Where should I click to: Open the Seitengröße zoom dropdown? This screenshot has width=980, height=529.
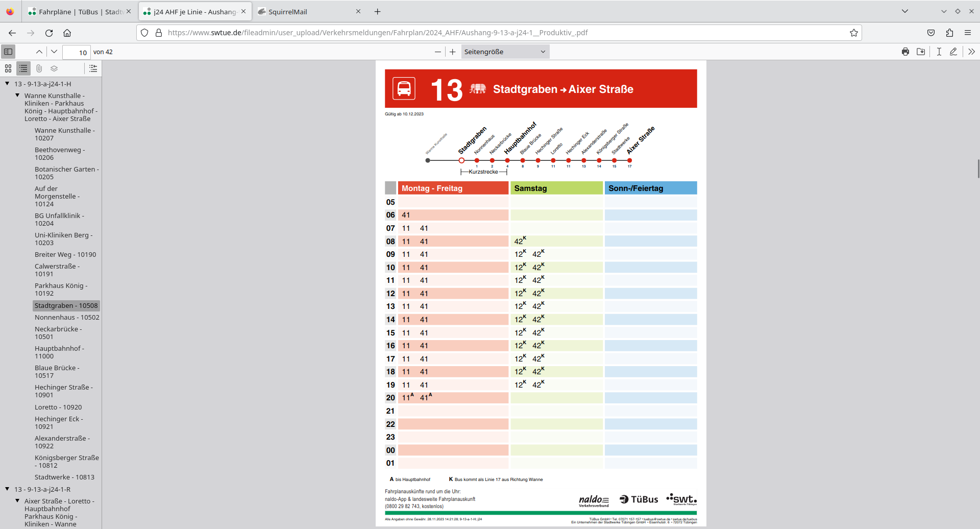[505, 52]
